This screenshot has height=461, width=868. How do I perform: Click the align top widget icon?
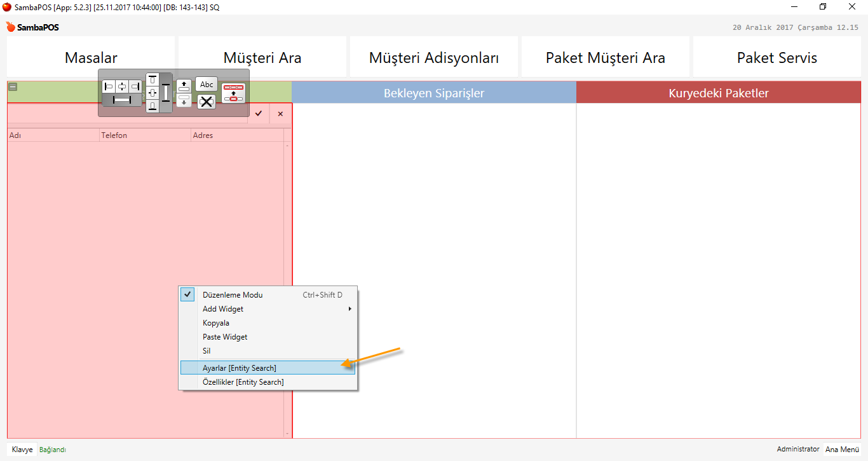[153, 79]
